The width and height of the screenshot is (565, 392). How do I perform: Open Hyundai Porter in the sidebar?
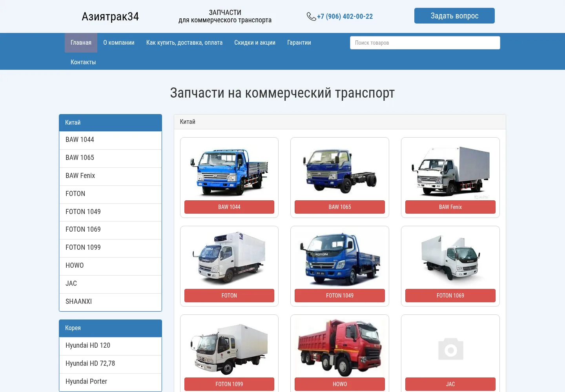pos(110,382)
